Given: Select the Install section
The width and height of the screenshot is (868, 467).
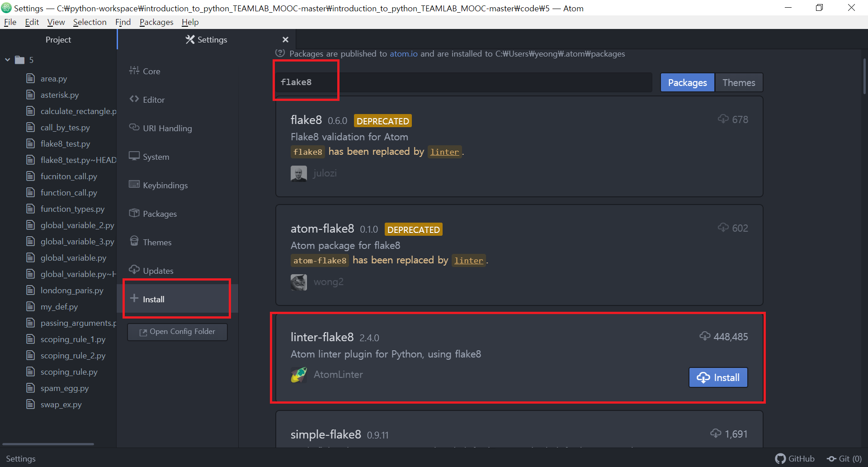Looking at the screenshot, I should click(x=177, y=299).
